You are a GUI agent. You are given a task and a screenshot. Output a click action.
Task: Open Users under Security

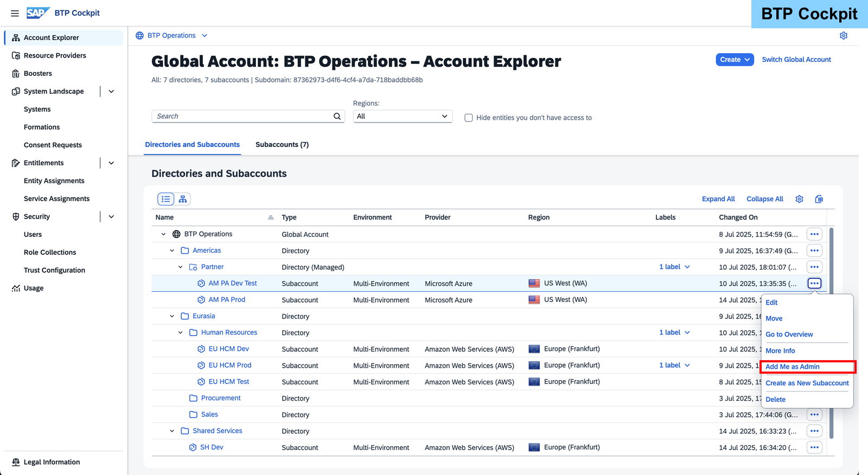click(33, 234)
